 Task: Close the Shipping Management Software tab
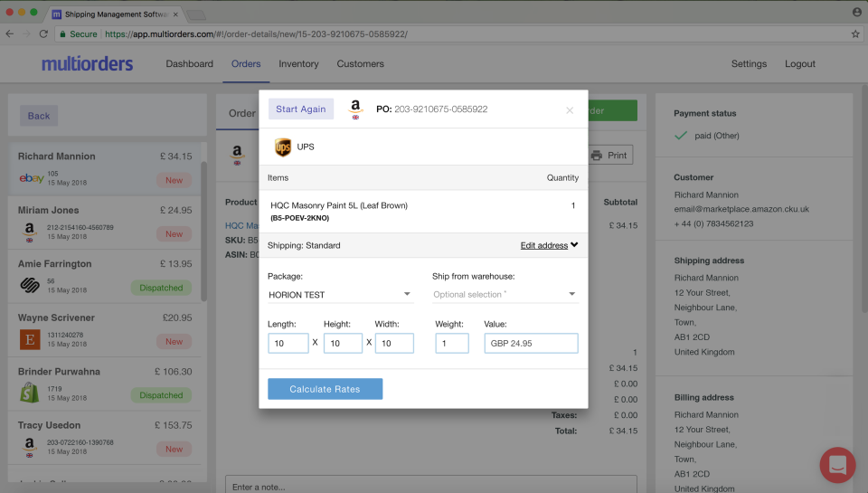(x=175, y=14)
